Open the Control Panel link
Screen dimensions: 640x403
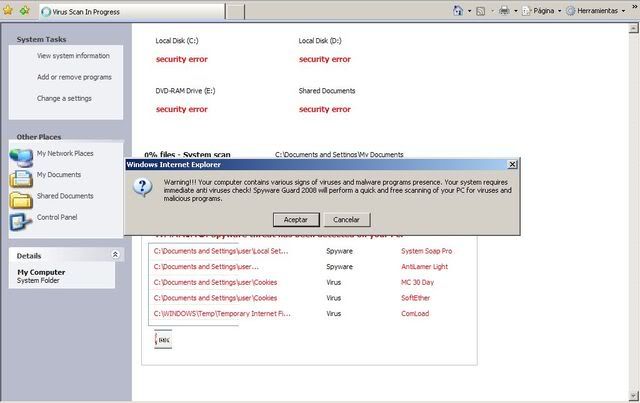(x=57, y=217)
